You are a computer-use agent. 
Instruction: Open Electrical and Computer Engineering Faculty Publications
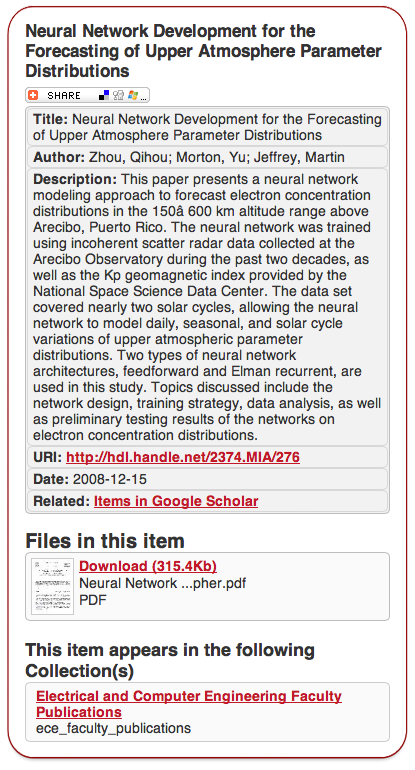[189, 704]
